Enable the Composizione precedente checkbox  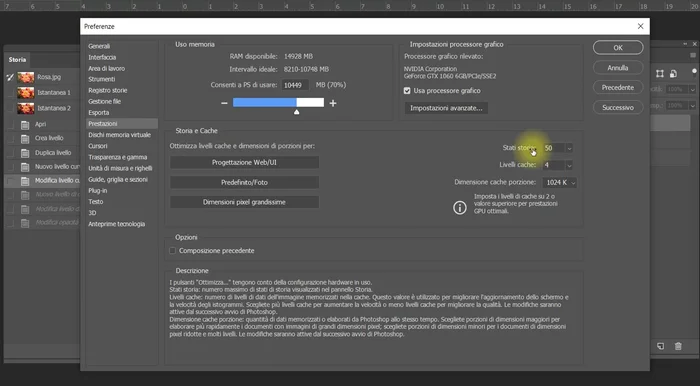click(172, 251)
